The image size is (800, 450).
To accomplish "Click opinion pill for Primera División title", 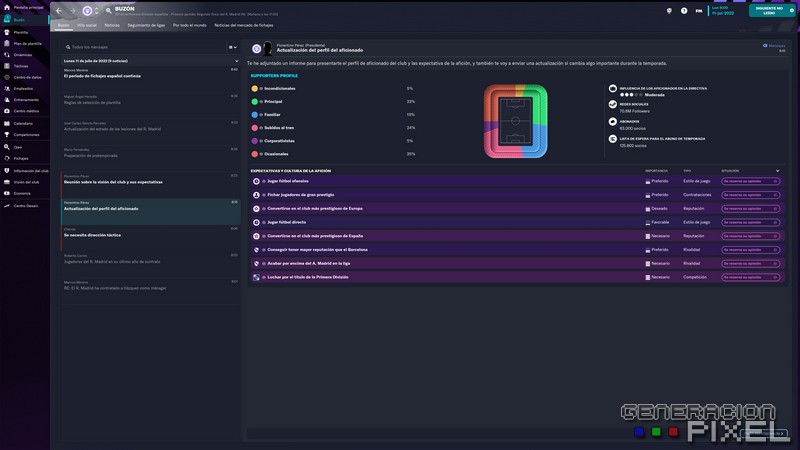I will [x=751, y=278].
